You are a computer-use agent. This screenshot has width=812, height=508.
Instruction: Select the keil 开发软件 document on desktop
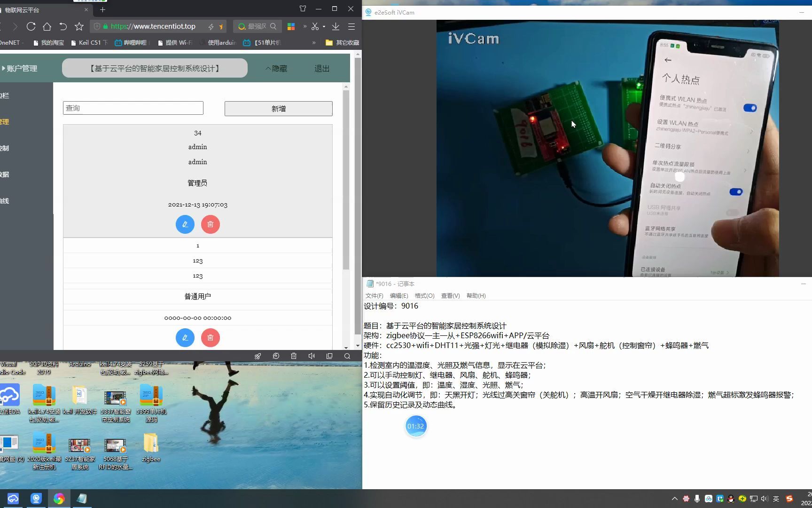click(80, 400)
